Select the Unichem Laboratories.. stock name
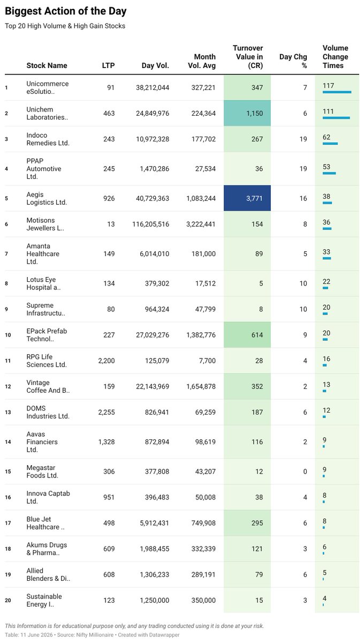This screenshot has height=643, width=364. [x=48, y=113]
